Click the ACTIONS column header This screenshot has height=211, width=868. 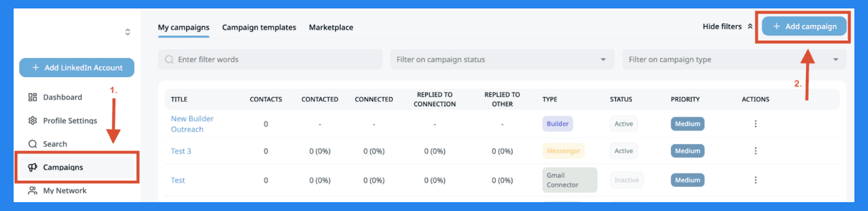755,99
